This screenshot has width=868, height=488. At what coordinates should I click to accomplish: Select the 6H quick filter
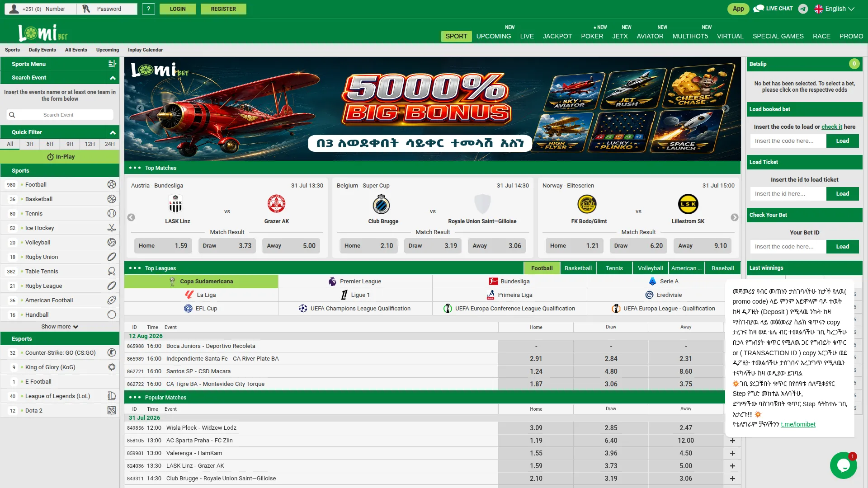point(50,144)
